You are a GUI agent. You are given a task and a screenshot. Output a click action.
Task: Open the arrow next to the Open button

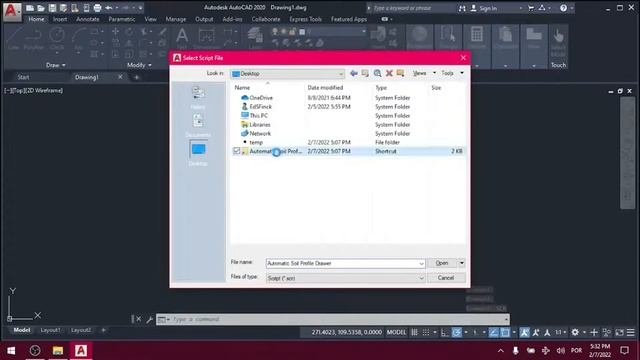point(462,263)
